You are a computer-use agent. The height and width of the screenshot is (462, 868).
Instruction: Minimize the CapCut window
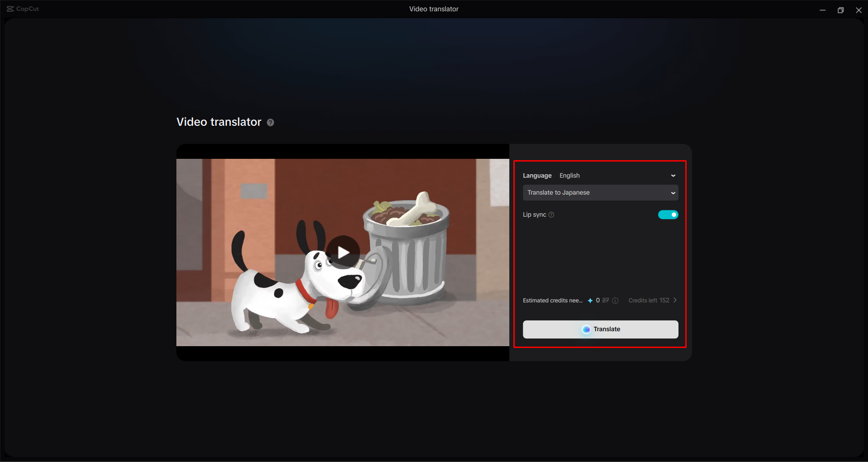pos(823,10)
